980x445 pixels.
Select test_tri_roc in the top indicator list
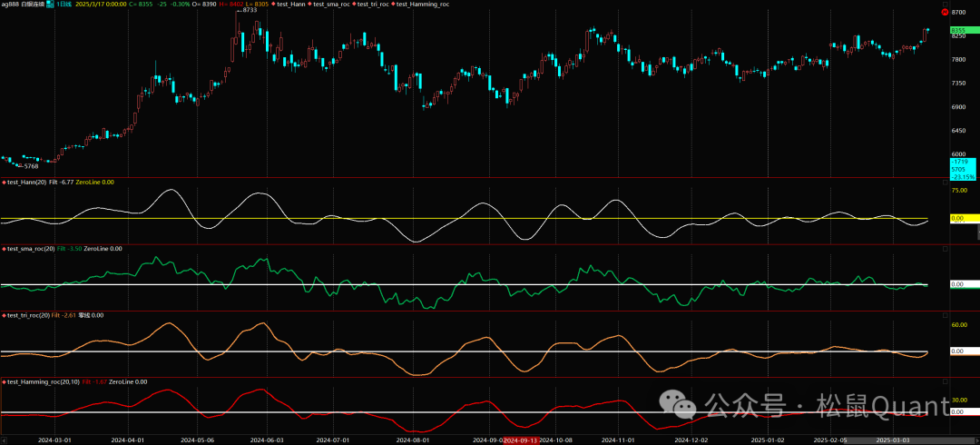[x=375, y=5]
